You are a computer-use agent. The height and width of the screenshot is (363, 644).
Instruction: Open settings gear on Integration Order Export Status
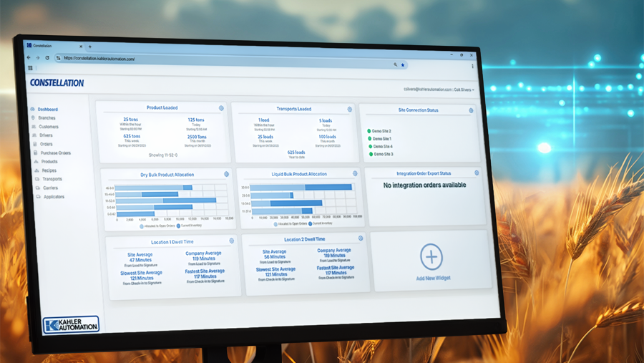(477, 173)
